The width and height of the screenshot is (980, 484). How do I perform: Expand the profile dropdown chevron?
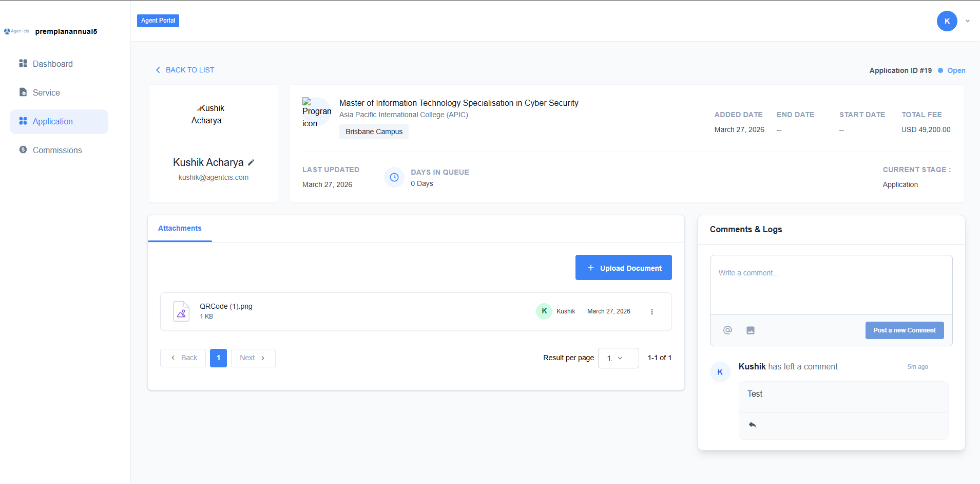(x=968, y=21)
